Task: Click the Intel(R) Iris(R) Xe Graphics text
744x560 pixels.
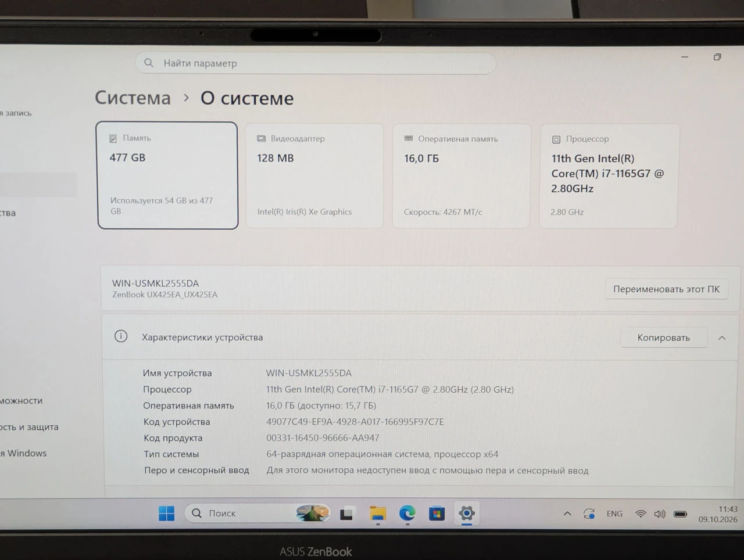Action: [x=305, y=212]
